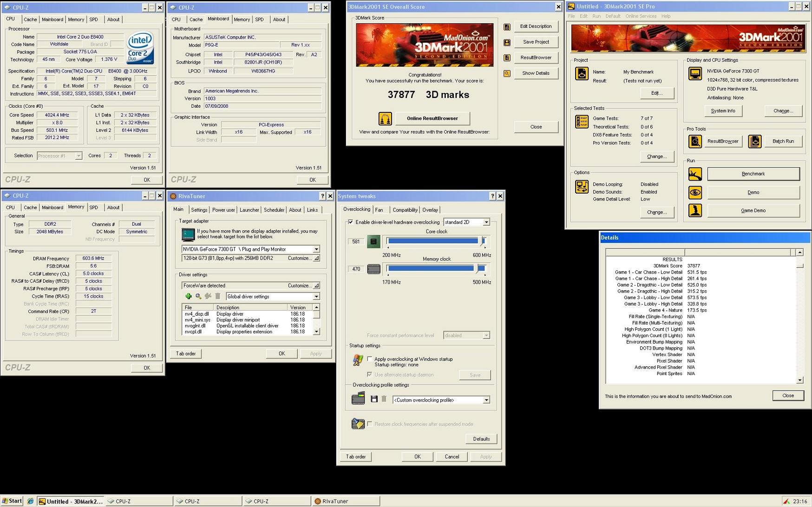Click the Memory clock value field showing 470
This screenshot has height=507, width=812.
pos(356,269)
